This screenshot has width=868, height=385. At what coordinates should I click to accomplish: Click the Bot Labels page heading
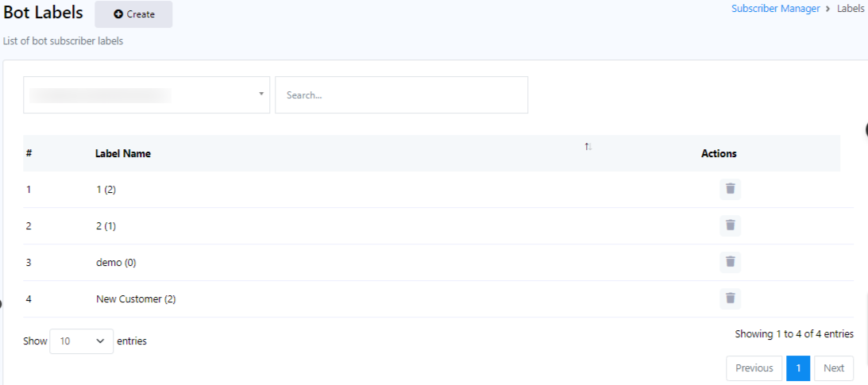43,13
